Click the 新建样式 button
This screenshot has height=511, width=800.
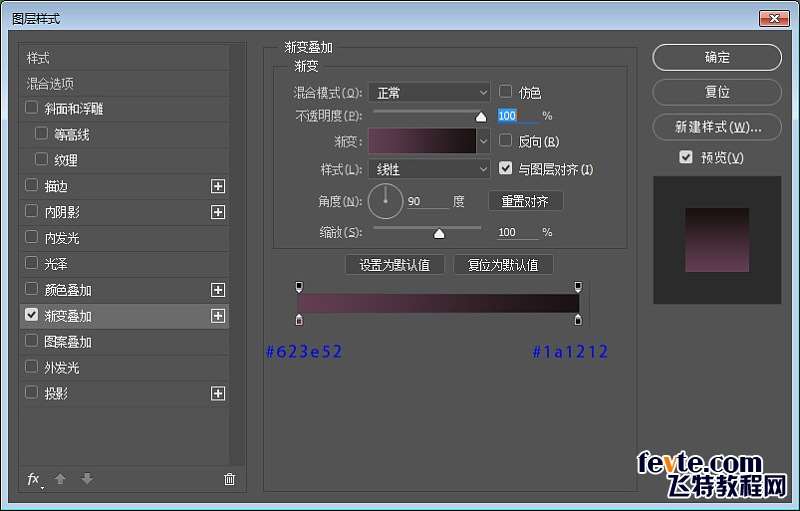(717, 127)
